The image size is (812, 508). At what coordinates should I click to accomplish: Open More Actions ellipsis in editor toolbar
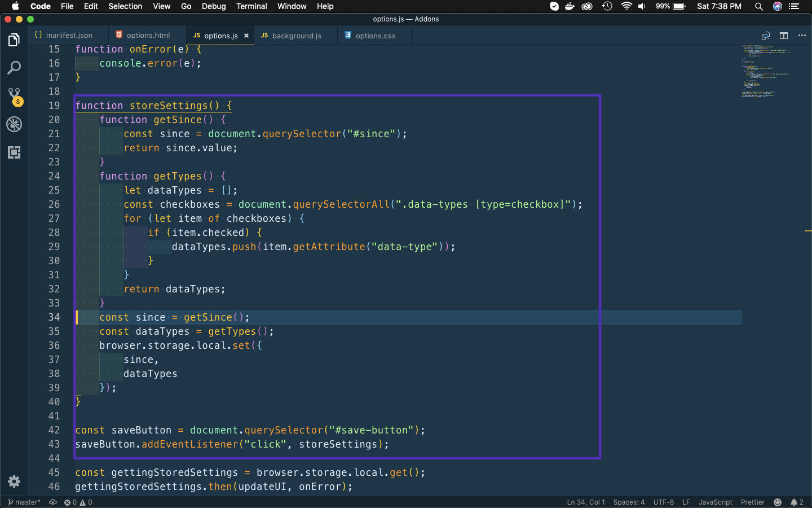point(802,36)
